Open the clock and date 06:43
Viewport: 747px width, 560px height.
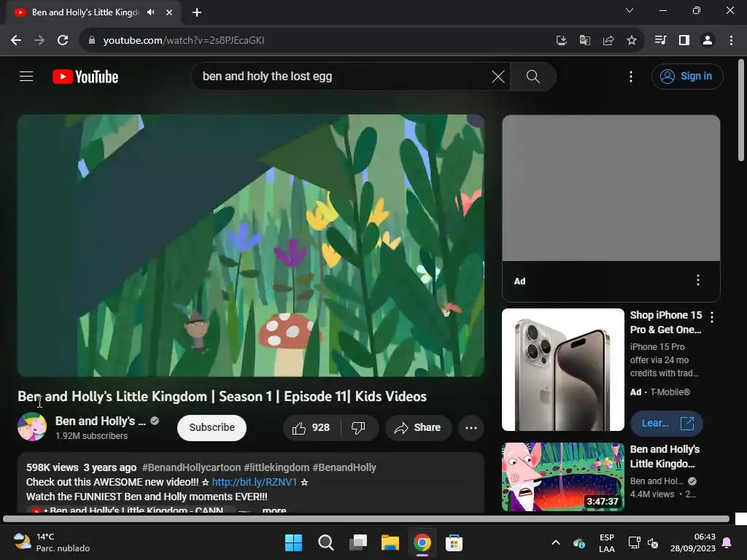(x=693, y=542)
